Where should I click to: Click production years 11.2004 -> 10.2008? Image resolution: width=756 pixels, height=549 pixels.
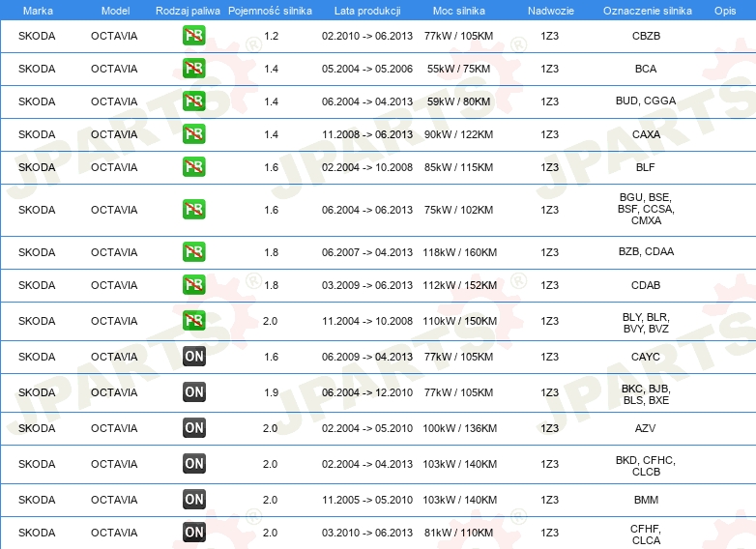(367, 321)
